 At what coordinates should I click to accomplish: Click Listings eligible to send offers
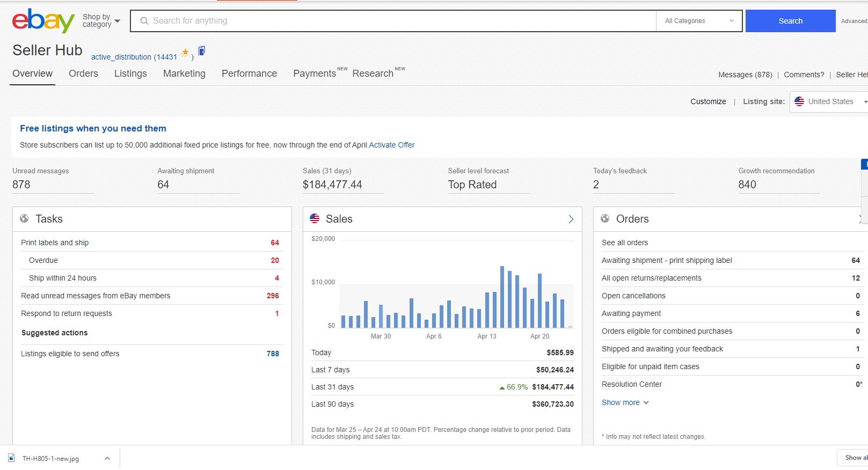click(152, 354)
